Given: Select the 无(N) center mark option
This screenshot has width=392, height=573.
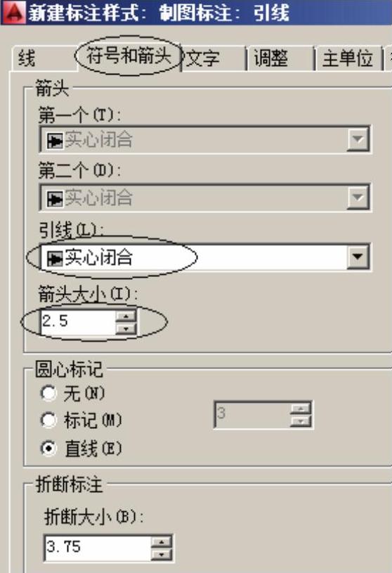Looking at the screenshot, I should [48, 394].
